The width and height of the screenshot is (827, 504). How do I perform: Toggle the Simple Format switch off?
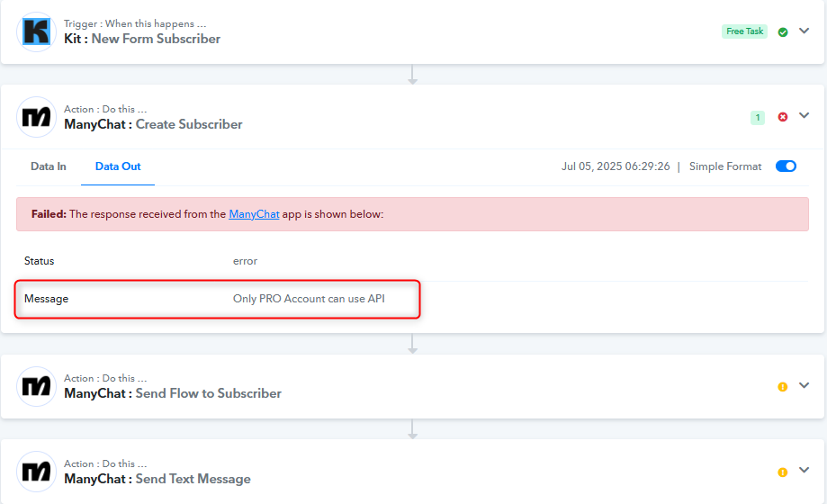(x=786, y=166)
